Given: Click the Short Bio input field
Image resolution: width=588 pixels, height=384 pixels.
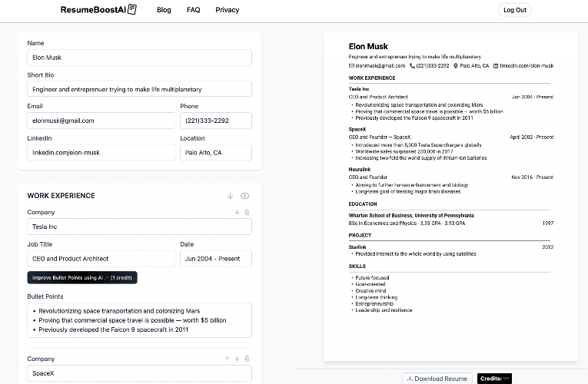Looking at the screenshot, I should [139, 89].
